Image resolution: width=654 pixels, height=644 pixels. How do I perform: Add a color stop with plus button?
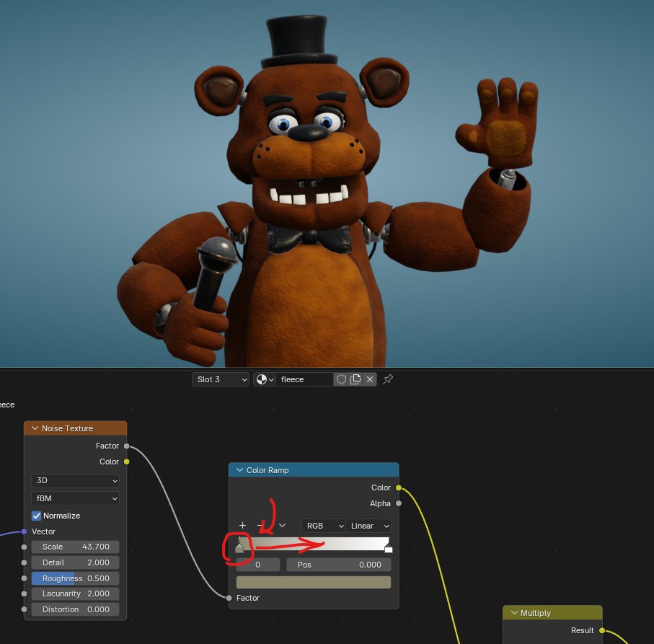[242, 526]
